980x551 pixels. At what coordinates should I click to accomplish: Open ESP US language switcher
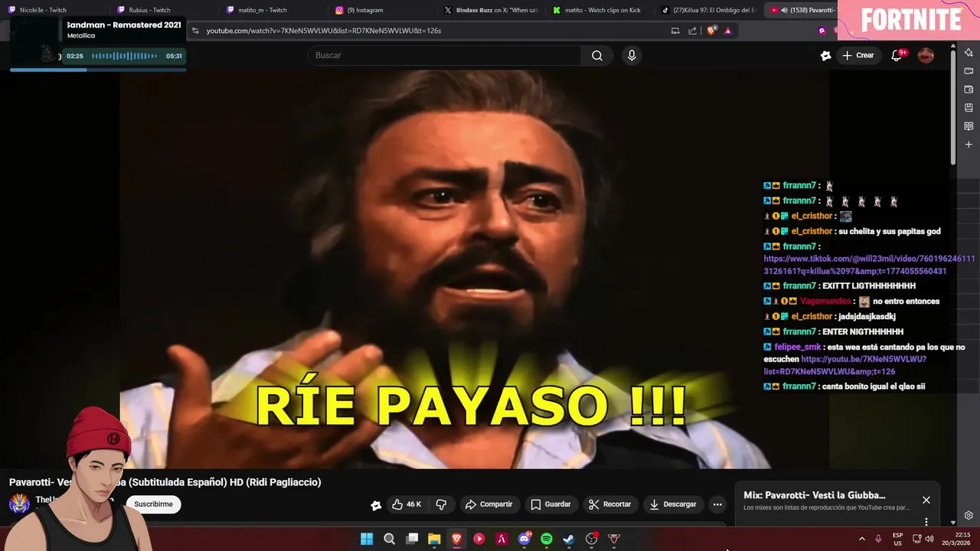tap(897, 539)
